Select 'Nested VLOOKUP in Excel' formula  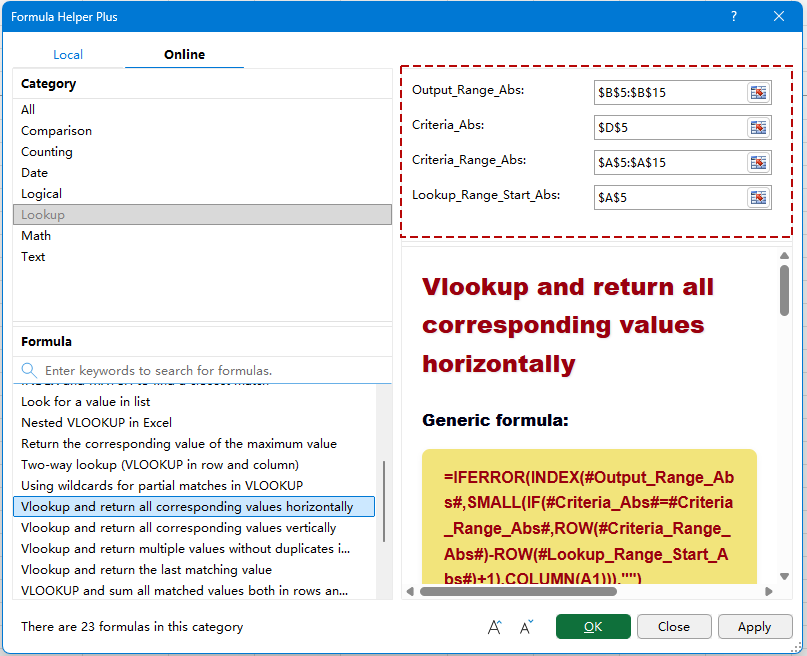(194, 423)
